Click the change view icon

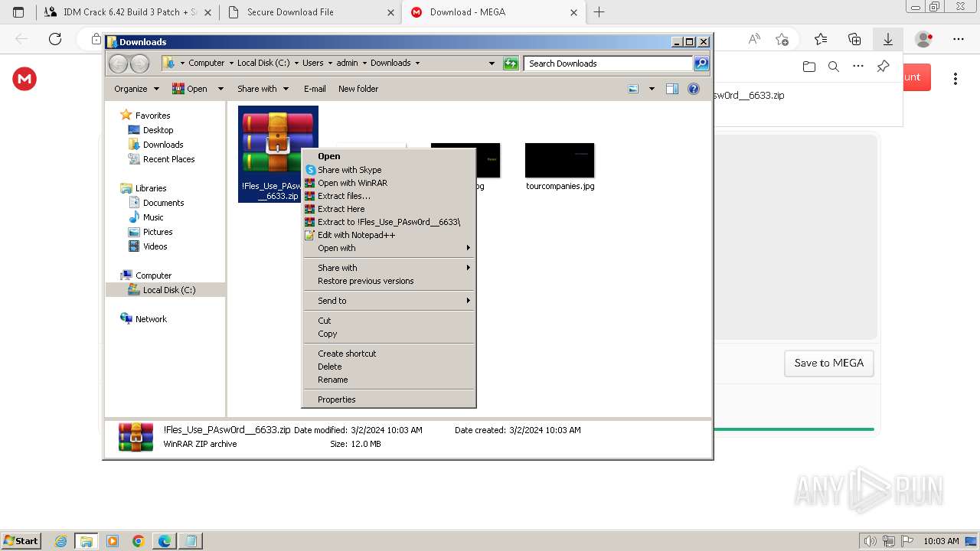pos(633,89)
